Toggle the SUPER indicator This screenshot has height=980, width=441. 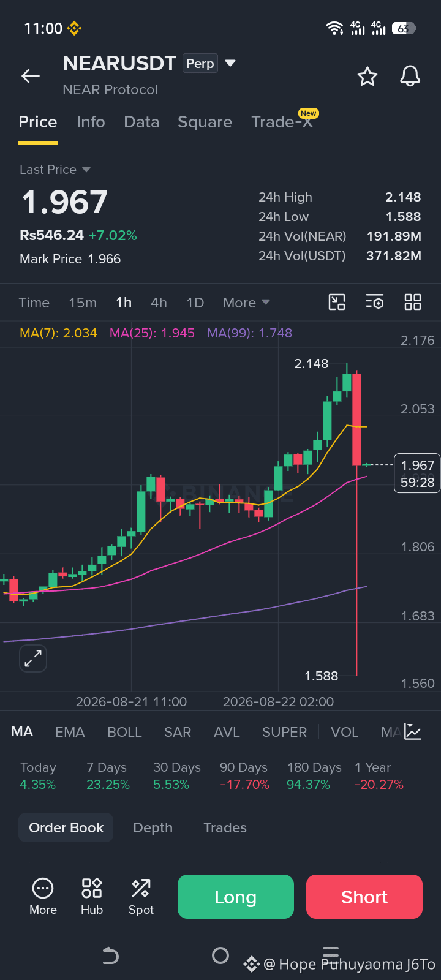[284, 732]
